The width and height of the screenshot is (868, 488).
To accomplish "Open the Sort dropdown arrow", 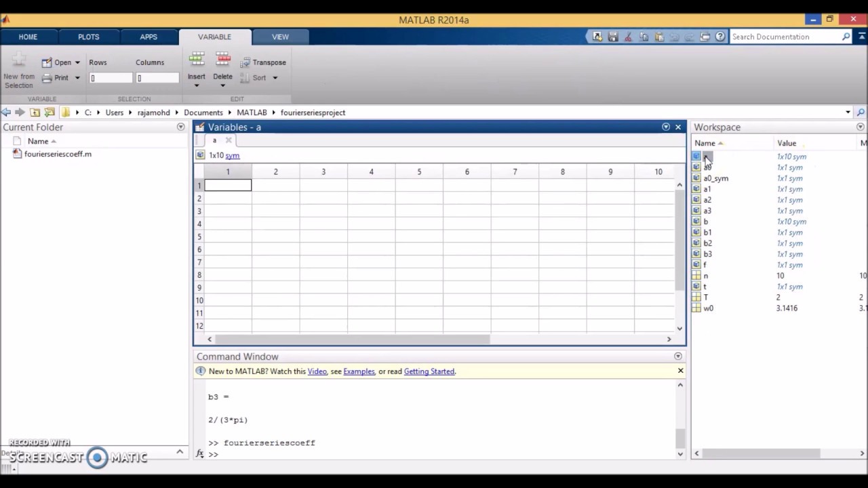I will [275, 78].
